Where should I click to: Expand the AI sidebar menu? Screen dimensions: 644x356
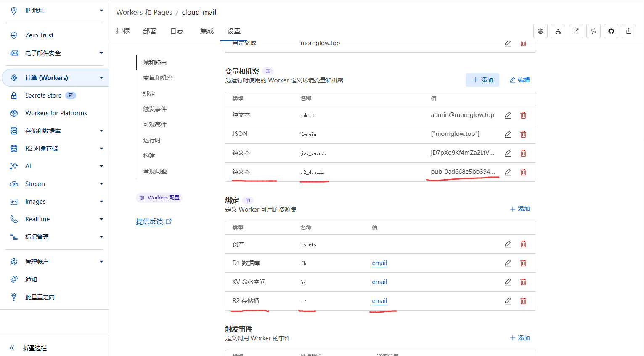click(x=101, y=166)
